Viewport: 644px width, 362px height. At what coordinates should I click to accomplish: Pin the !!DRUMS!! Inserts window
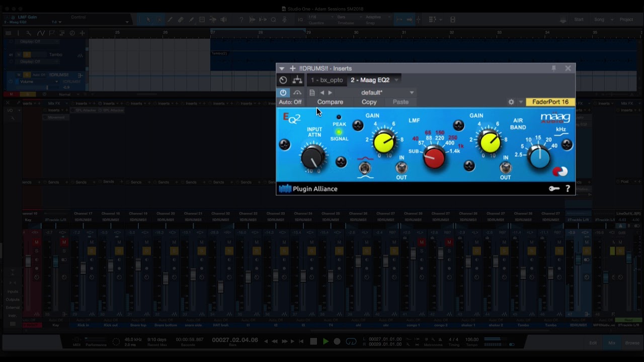click(553, 68)
